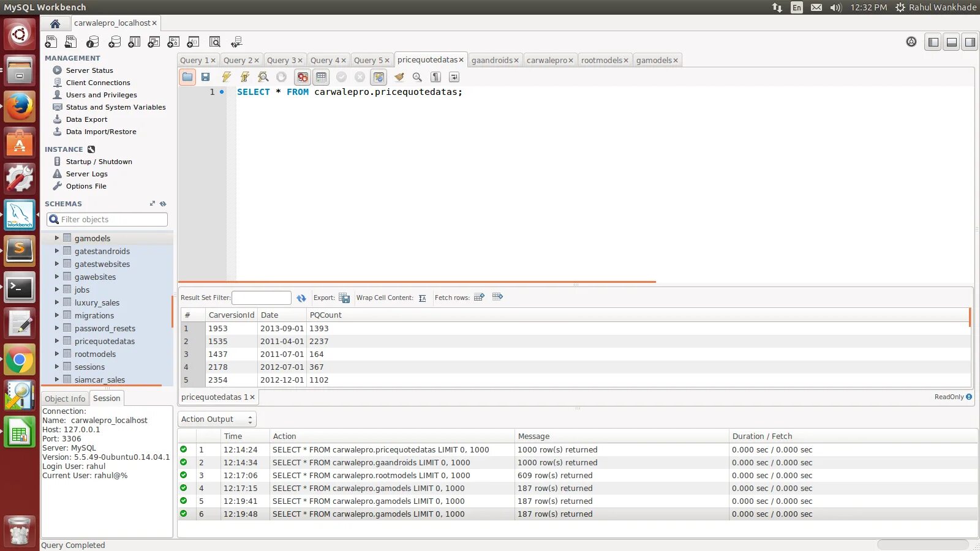
Task: Switch to the Object Info tab
Action: click(65, 399)
